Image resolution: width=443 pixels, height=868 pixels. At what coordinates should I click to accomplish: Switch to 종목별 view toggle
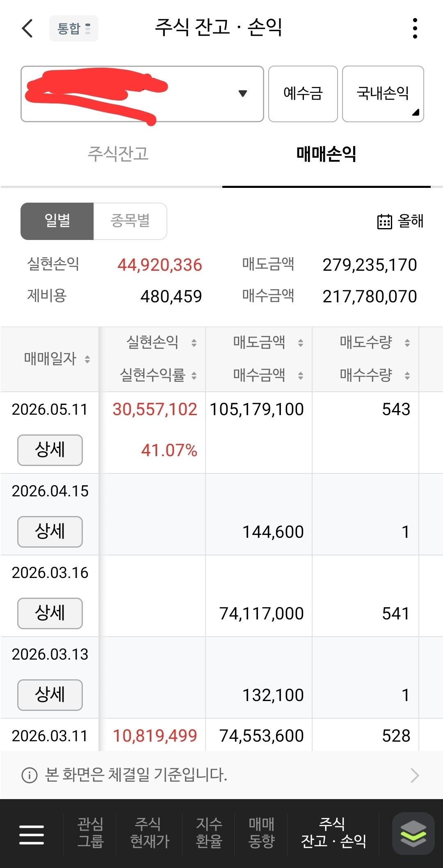(130, 221)
